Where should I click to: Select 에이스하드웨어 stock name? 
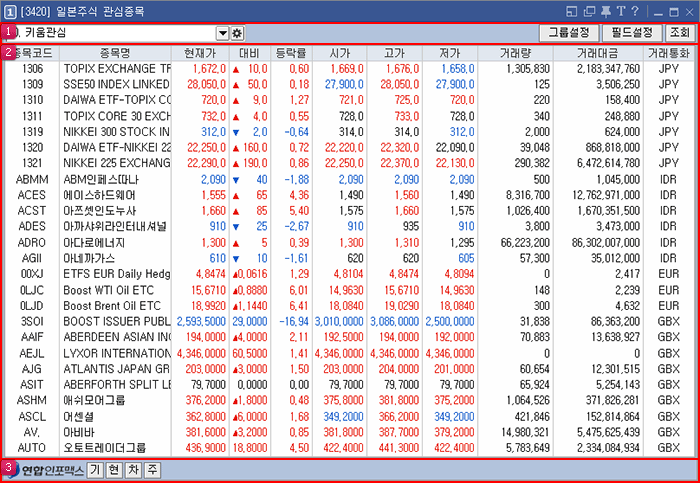(x=99, y=195)
